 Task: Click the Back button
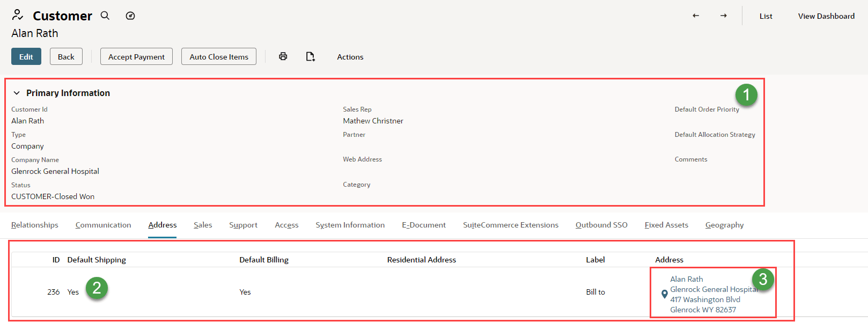coord(66,56)
